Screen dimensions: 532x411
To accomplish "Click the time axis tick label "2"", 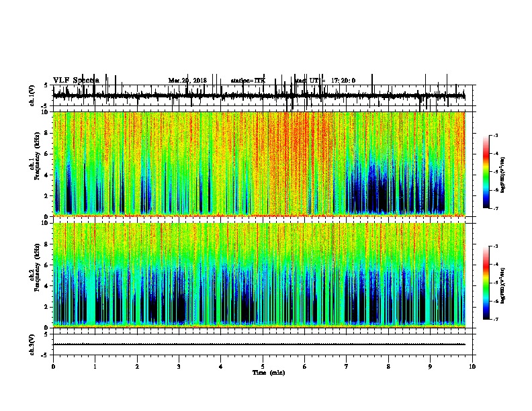I will [137, 367].
